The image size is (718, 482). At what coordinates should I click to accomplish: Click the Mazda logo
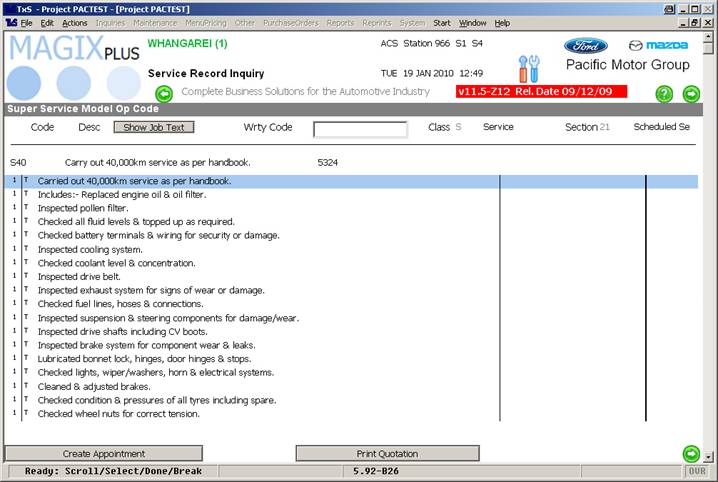[657, 46]
